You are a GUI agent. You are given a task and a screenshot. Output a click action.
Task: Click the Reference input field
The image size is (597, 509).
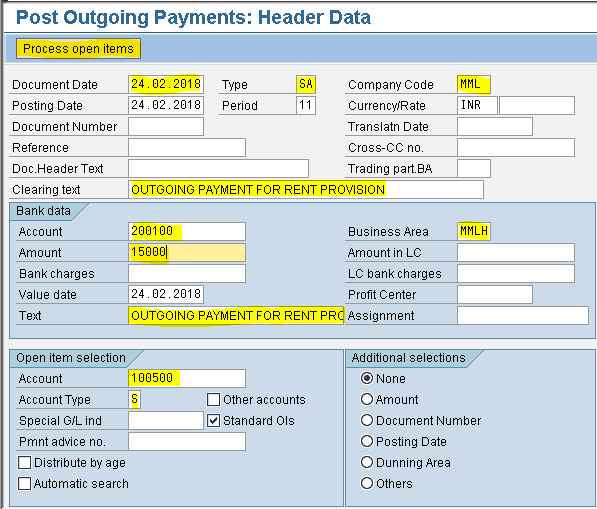(187, 147)
